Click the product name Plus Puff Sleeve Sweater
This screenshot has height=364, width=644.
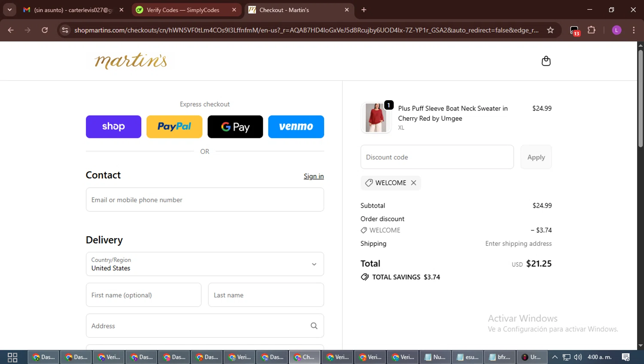point(453,113)
